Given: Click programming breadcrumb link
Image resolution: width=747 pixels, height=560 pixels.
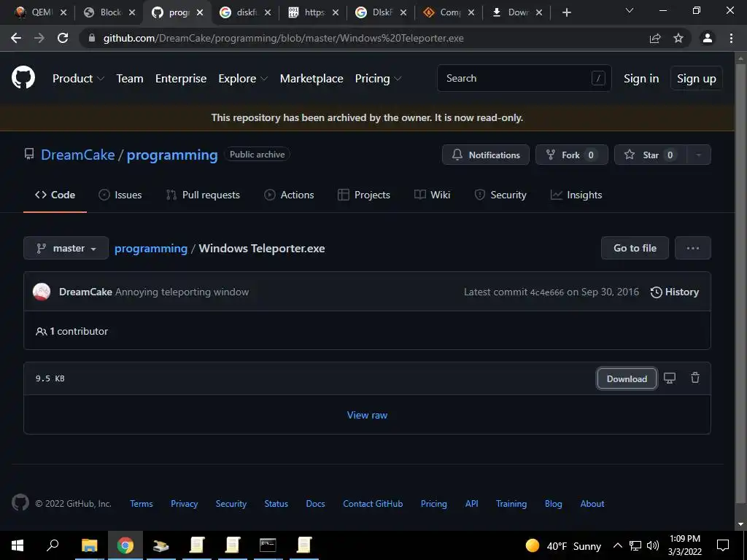Looking at the screenshot, I should coord(151,248).
